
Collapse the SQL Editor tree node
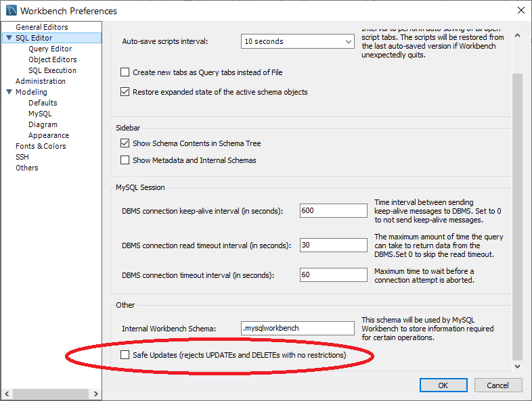[9, 38]
